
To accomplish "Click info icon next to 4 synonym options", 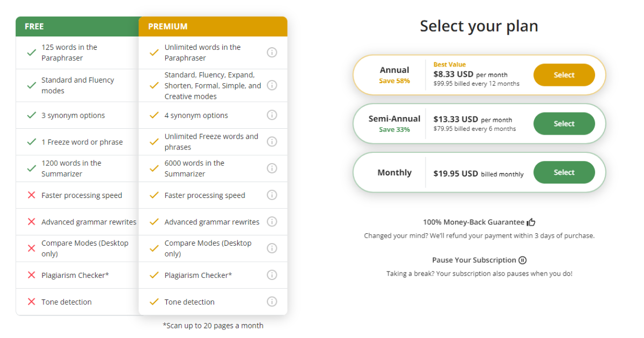I will coord(272,115).
